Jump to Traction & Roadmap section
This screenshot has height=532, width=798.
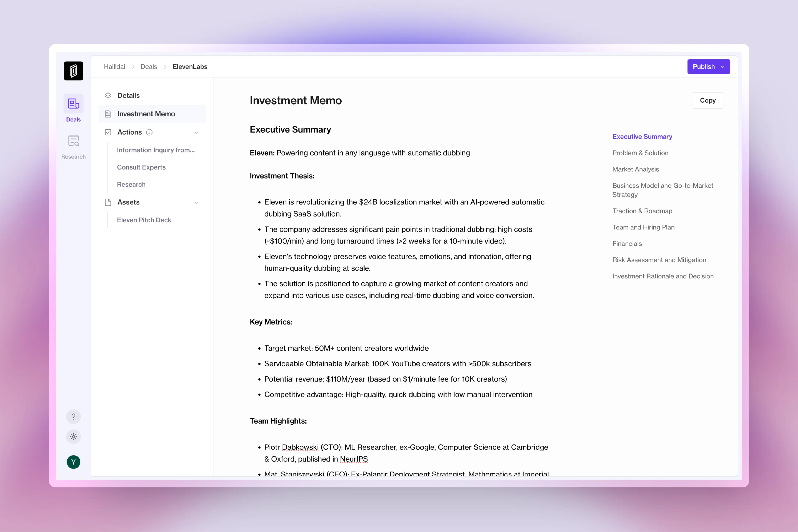(x=642, y=211)
